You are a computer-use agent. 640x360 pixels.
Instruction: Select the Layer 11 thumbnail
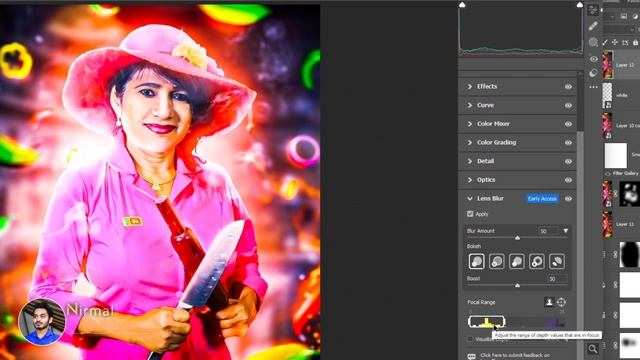tap(607, 224)
